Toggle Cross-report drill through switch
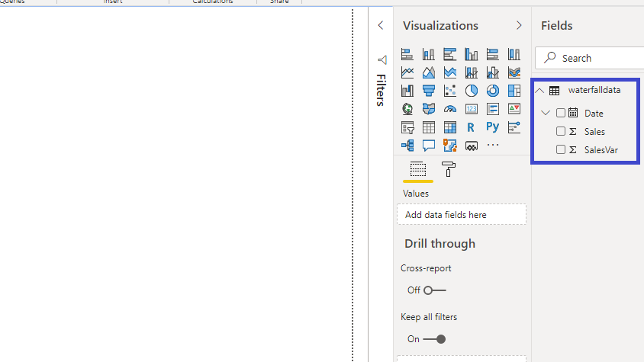This screenshot has width=644, height=362. 435,290
